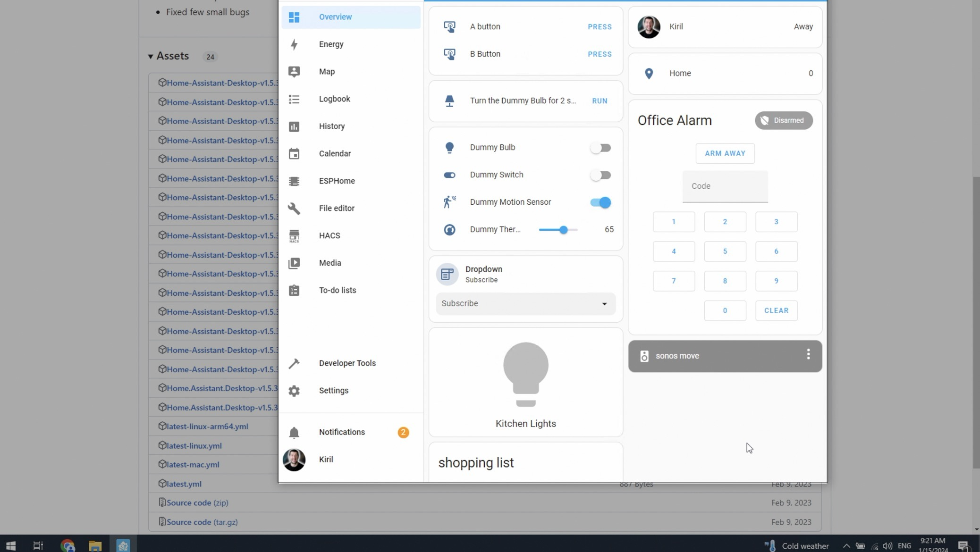
Task: Toggle the Dummy Switch off
Action: coord(600,175)
